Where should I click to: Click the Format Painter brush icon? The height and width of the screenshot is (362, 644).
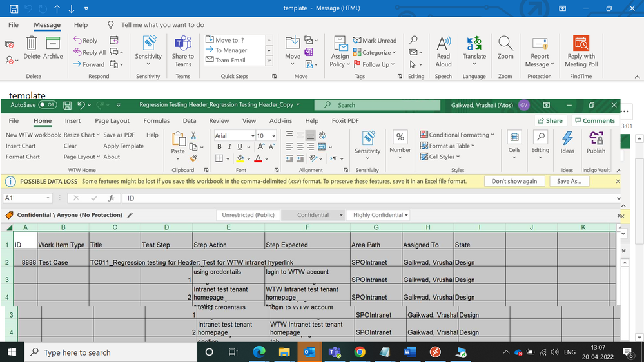pyautogui.click(x=193, y=158)
